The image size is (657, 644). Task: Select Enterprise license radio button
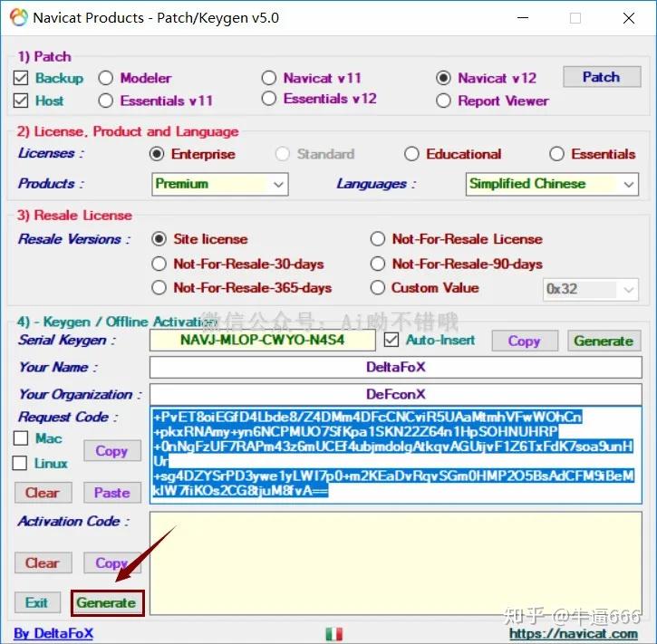(x=157, y=154)
